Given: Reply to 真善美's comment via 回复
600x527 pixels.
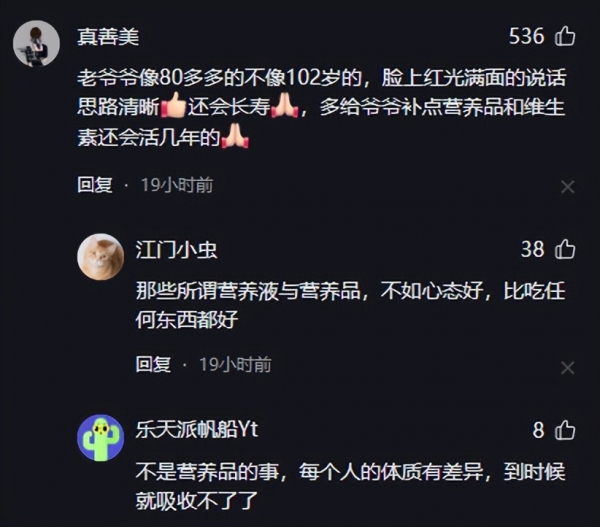Looking at the screenshot, I should click(x=95, y=185).
